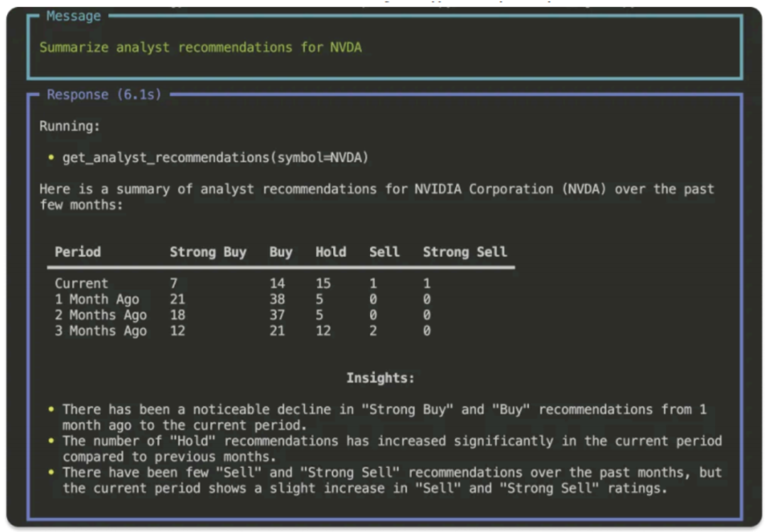Click the 'Strong Sell' column header
767x532 pixels.
[x=464, y=252]
